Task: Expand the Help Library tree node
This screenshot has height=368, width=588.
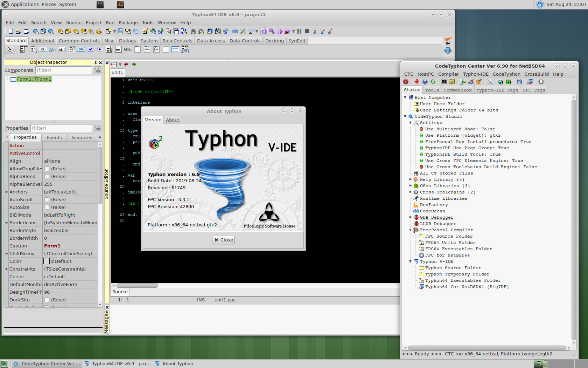Action: [411, 179]
